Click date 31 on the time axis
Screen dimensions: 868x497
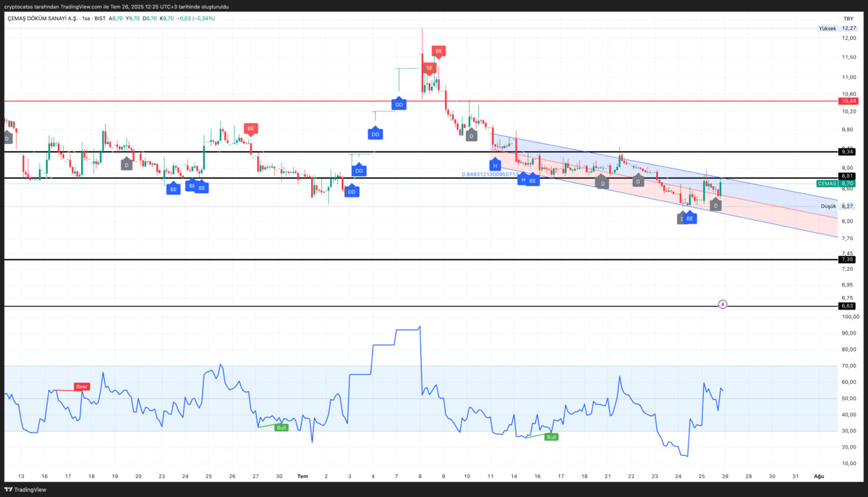pyautogui.click(x=796, y=476)
